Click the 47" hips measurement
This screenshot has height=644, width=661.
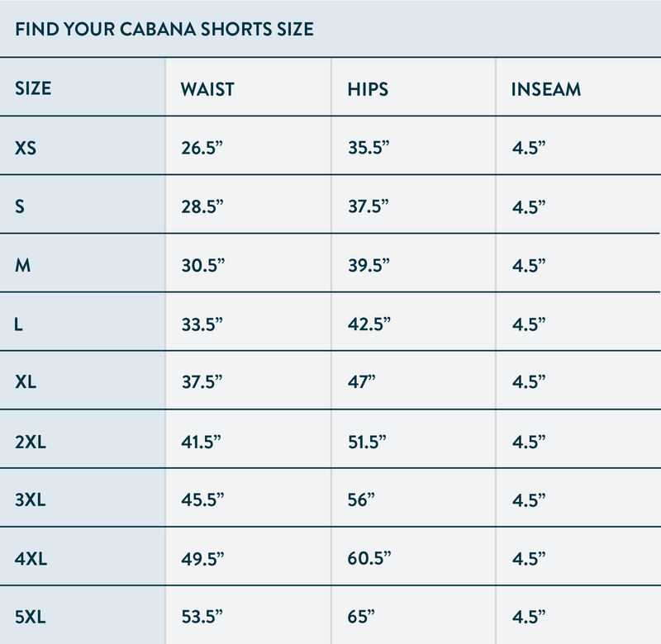[362, 382]
